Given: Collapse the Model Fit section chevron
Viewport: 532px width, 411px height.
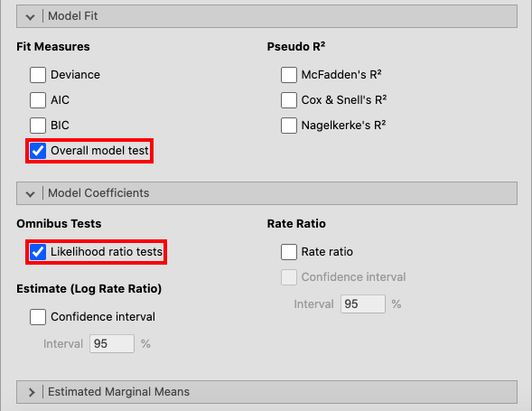Looking at the screenshot, I should click(30, 16).
